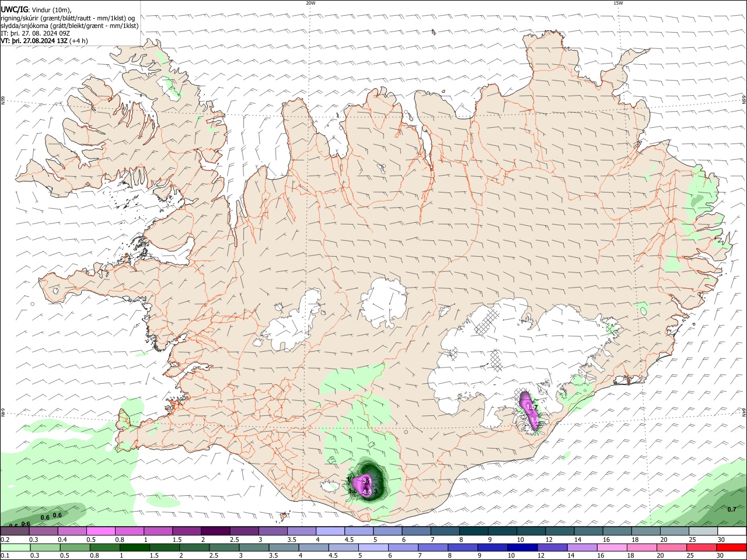Select the "IT: þri. 27. 08. 2024 09Z" line

click(35, 33)
